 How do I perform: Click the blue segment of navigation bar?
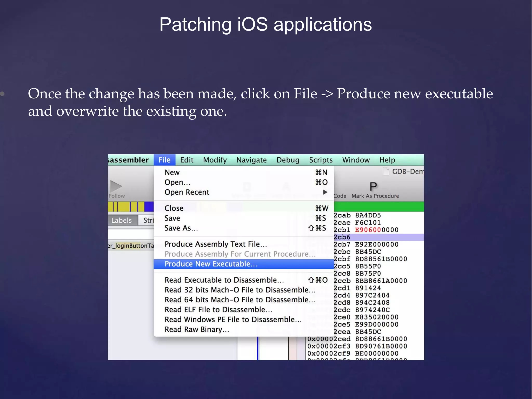(x=149, y=207)
